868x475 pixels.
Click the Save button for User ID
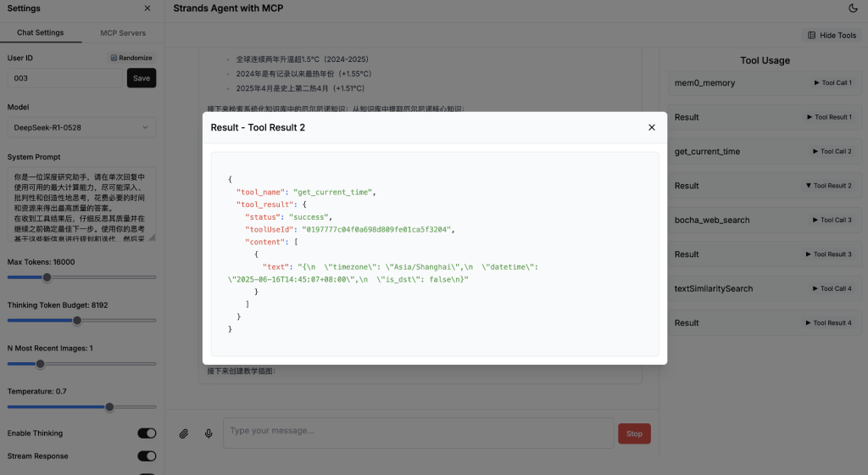142,78
